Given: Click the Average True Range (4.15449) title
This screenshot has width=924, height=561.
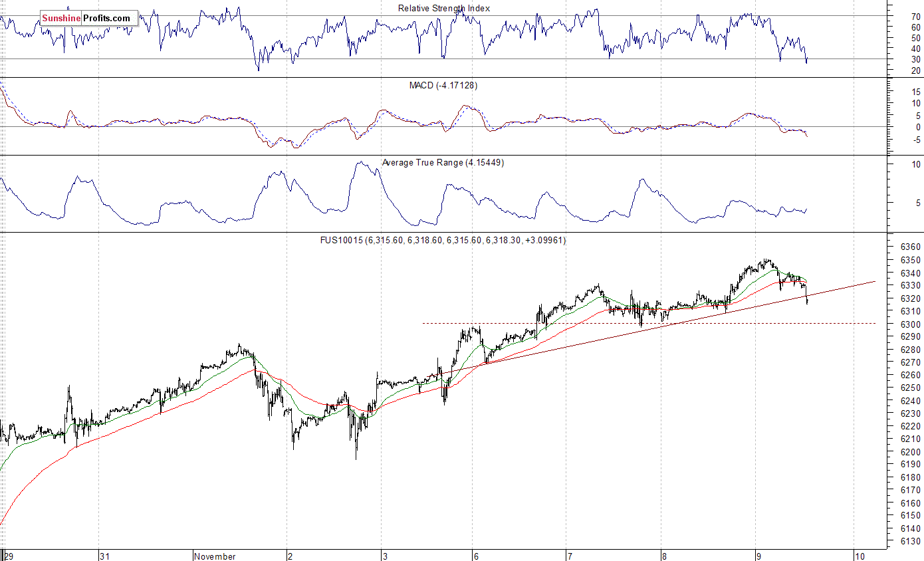Looking at the screenshot, I should [443, 162].
